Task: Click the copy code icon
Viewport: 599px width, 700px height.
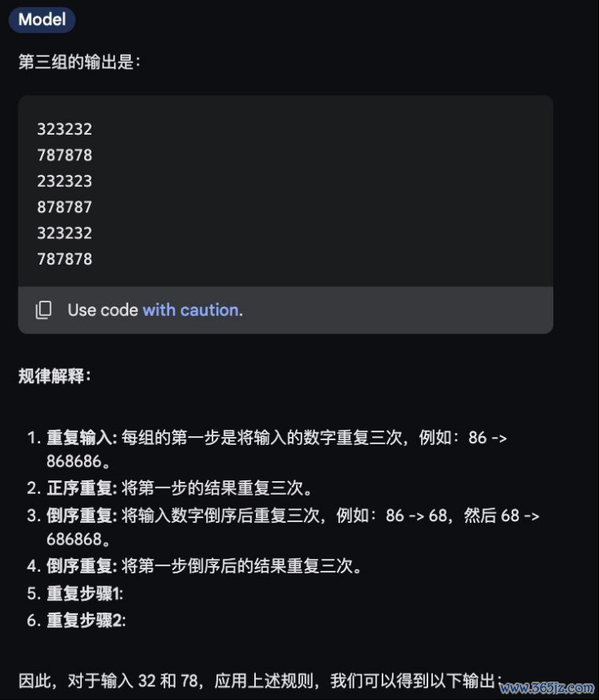Action: [43, 310]
